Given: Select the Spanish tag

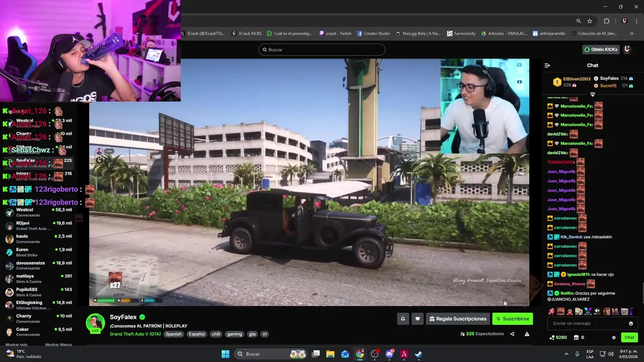Looking at the screenshot, I should click(x=174, y=334).
